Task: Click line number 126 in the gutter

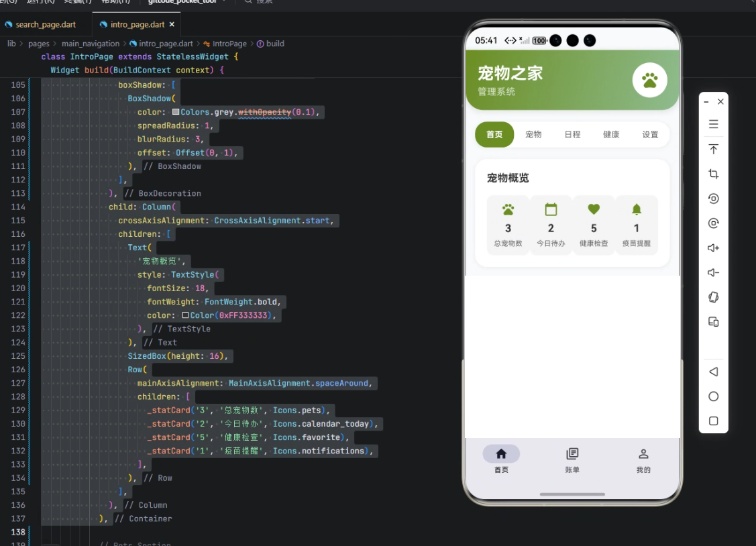Action: pos(18,370)
